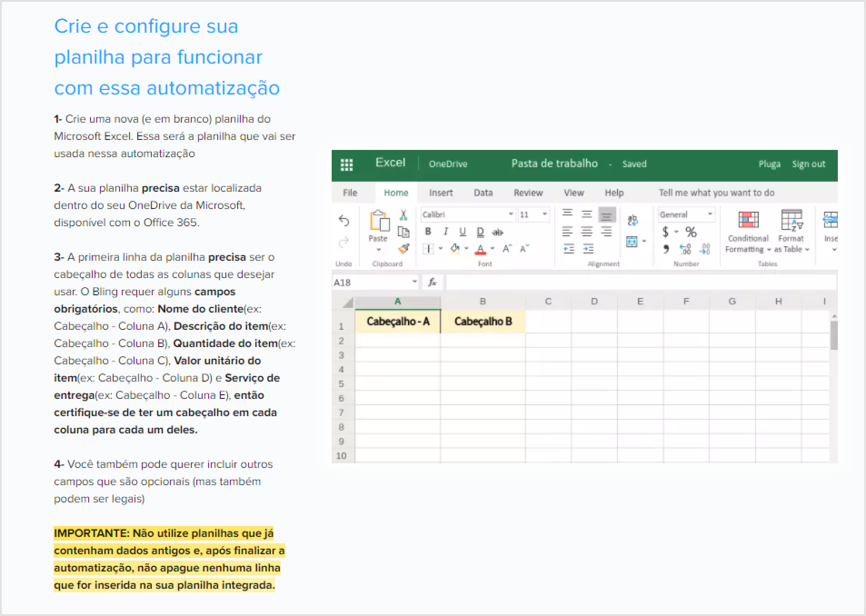Click the Wrap Text icon

(632, 220)
